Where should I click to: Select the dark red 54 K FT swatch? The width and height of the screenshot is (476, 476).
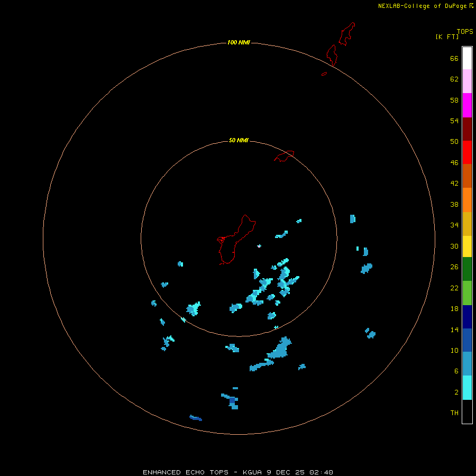coord(467,129)
